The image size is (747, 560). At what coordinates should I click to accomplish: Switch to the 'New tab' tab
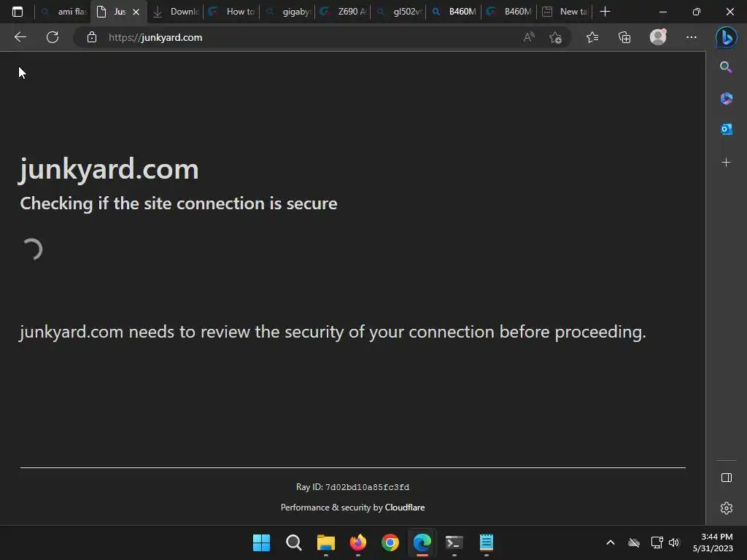click(565, 12)
